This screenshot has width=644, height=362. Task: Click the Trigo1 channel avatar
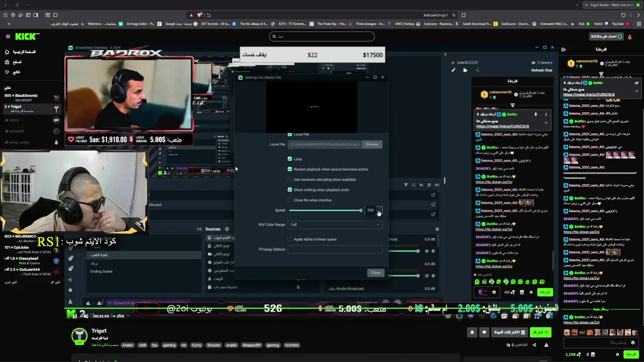coord(79,336)
